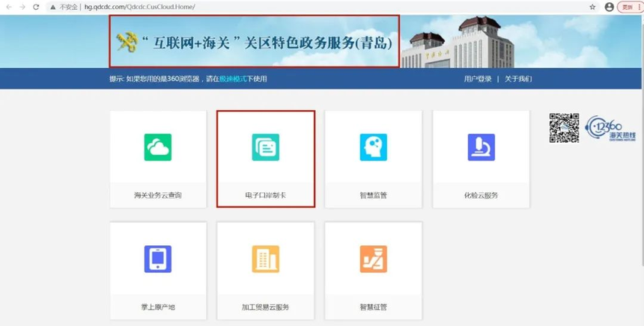
Task: Open the 海关业务云查询 green cloud icon
Action: coord(158,147)
